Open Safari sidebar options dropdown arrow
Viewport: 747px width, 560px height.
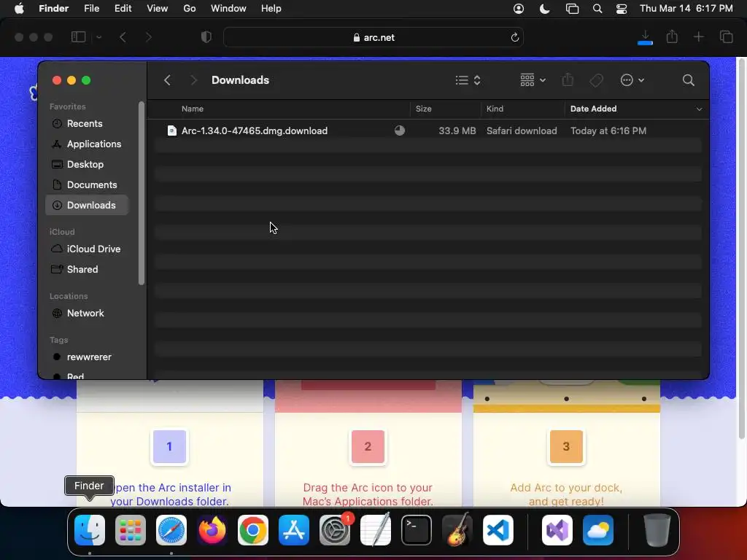click(98, 37)
